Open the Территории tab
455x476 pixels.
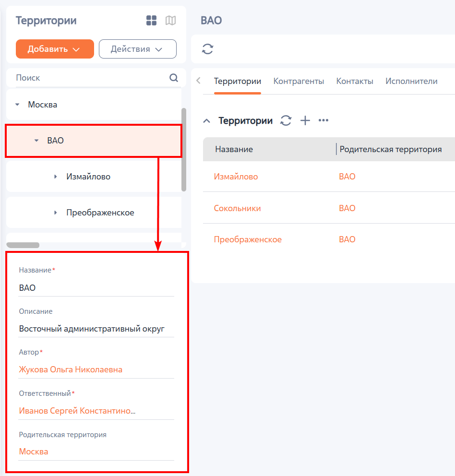[x=238, y=82]
